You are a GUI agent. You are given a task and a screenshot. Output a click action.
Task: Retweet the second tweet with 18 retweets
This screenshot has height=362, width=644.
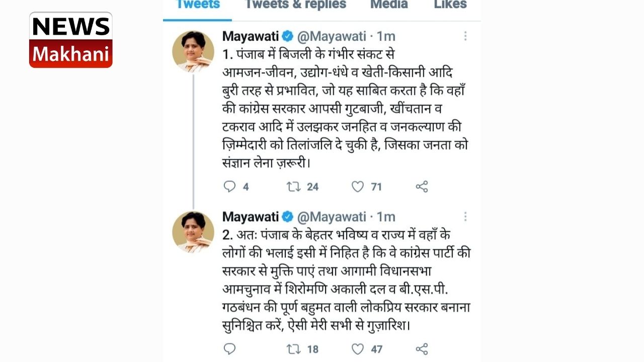[294, 349]
